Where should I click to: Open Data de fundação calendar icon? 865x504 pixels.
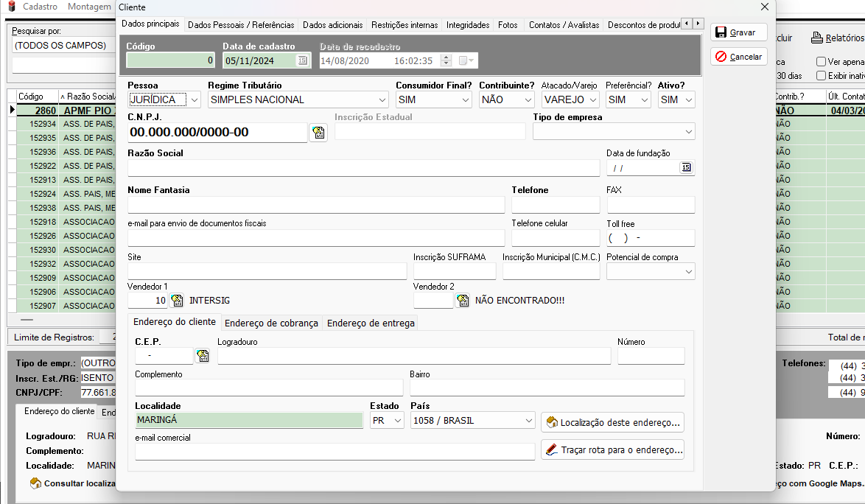(x=686, y=168)
